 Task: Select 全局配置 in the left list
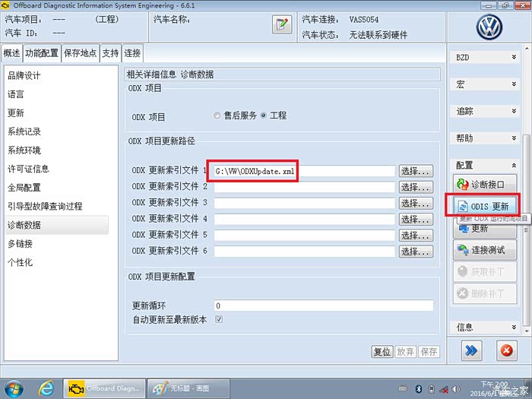point(57,187)
